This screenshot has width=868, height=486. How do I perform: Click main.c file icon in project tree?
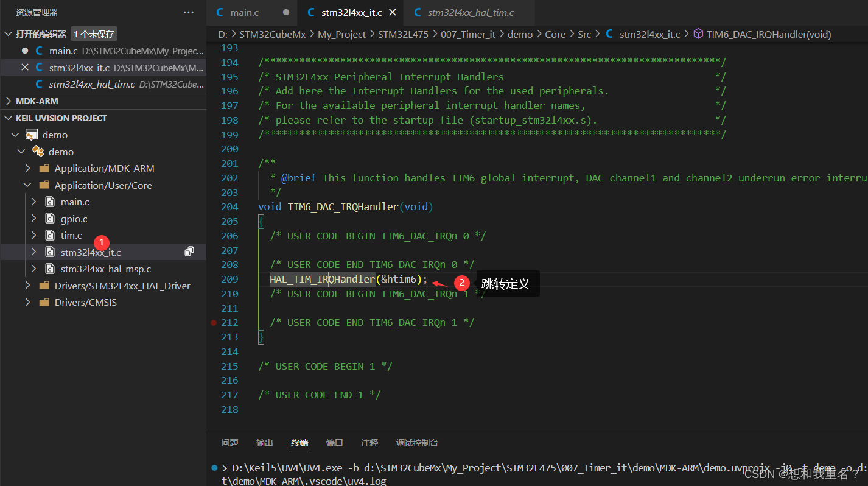51,202
